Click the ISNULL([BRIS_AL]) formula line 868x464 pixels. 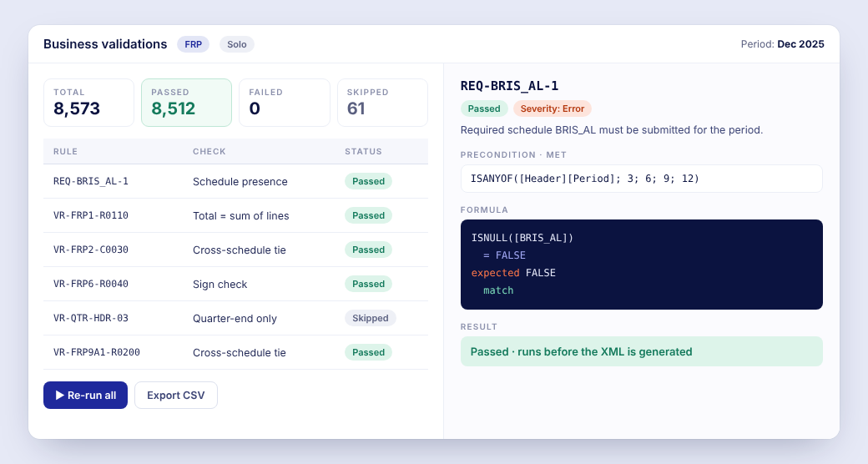522,238
